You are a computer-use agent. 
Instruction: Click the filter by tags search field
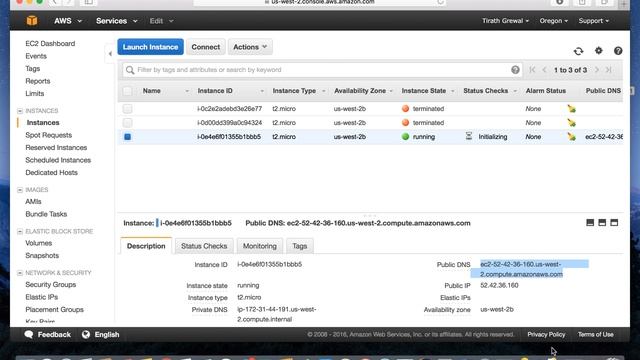[x=322, y=70]
